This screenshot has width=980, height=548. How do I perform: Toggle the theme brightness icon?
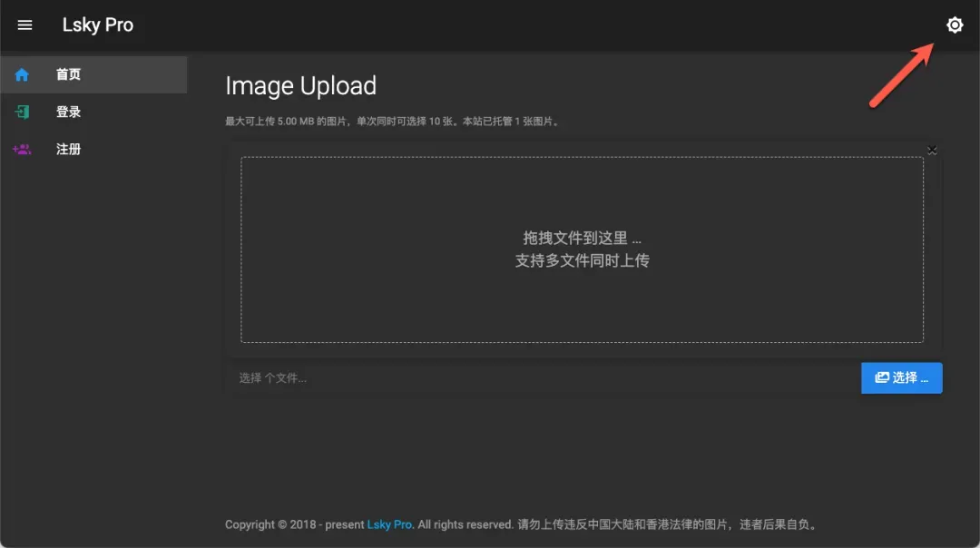point(955,25)
